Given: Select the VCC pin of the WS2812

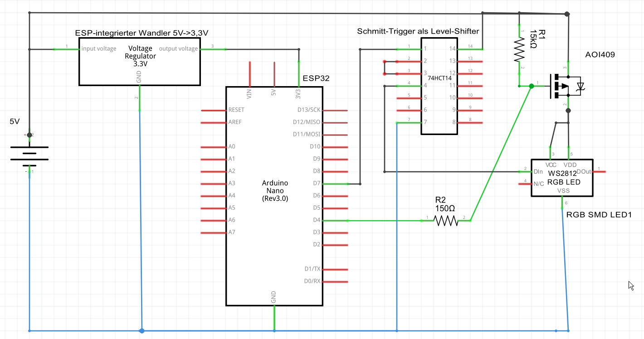Looking at the screenshot, I should [550, 153].
